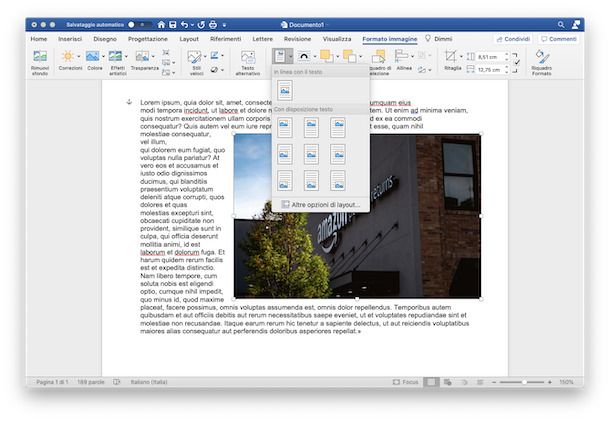Expand the Ritaglia dropdown arrow
610x421 pixels.
(461, 56)
